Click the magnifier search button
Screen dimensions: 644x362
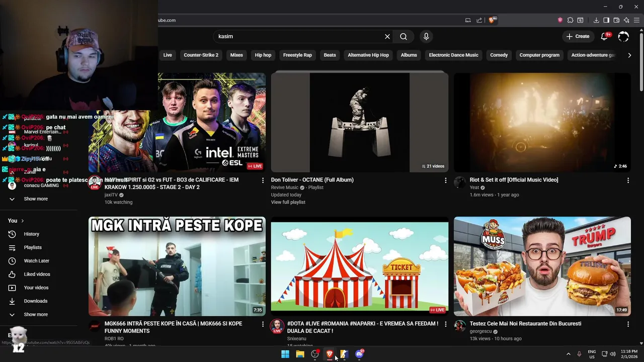404,36
